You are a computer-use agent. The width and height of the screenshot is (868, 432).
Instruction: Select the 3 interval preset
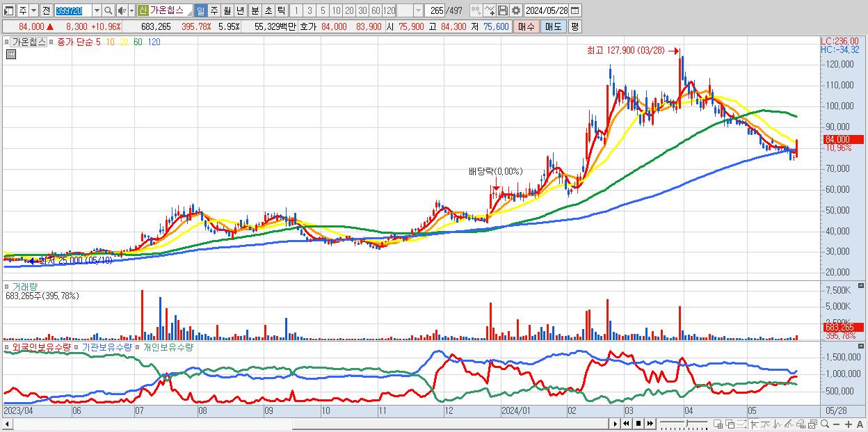(309, 10)
